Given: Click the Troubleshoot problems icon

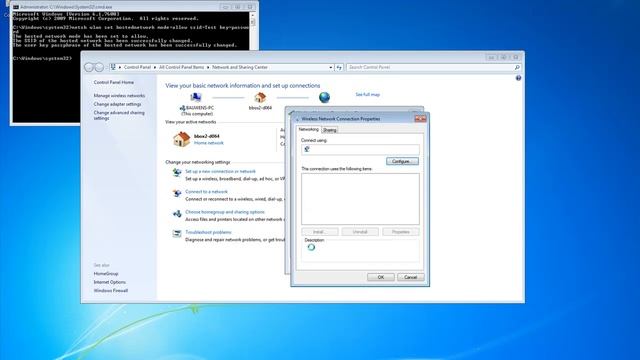Looking at the screenshot, I should coord(177,233).
